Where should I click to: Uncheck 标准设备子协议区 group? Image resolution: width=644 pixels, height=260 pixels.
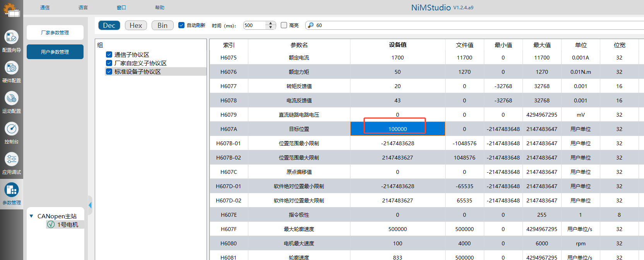tap(109, 71)
